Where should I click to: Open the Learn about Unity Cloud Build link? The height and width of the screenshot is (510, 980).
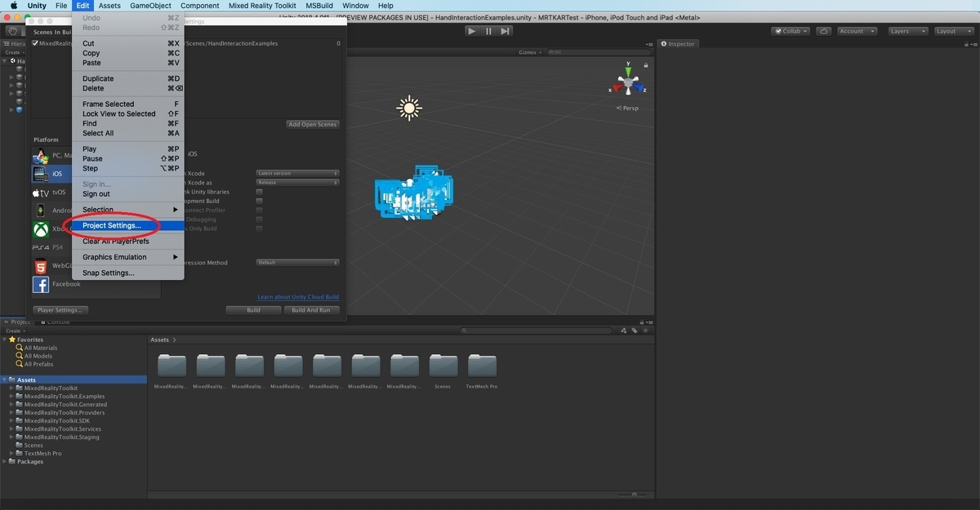pyautogui.click(x=298, y=297)
